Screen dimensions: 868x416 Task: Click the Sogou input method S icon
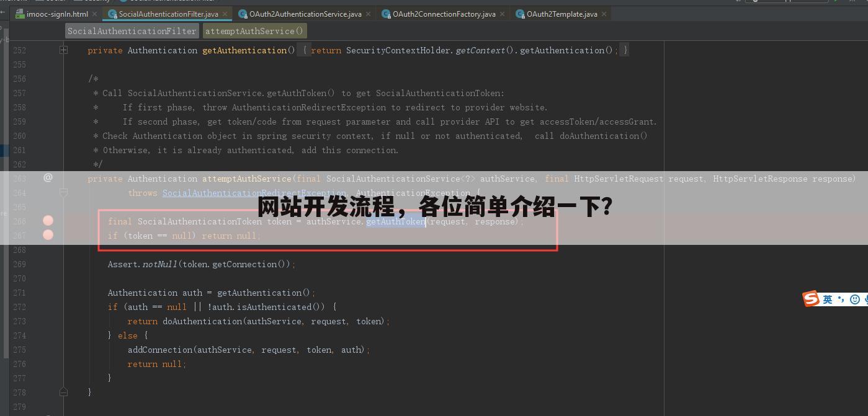(x=810, y=299)
